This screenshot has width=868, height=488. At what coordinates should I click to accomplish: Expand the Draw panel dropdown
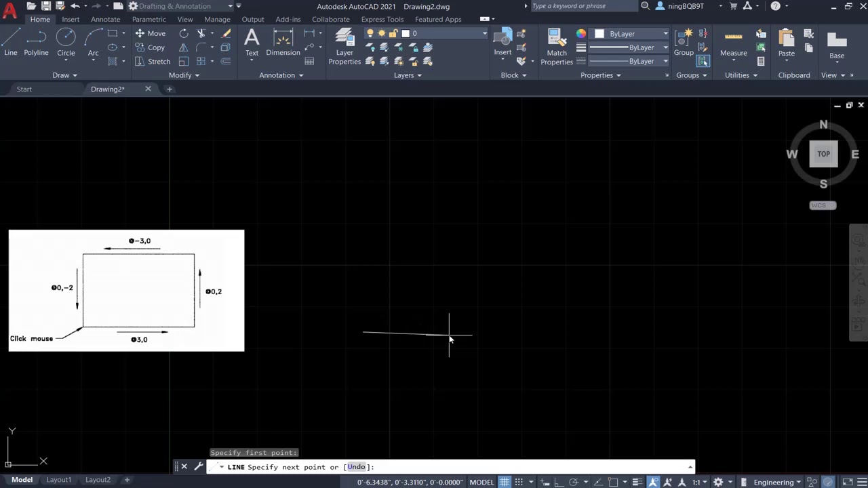click(65, 75)
